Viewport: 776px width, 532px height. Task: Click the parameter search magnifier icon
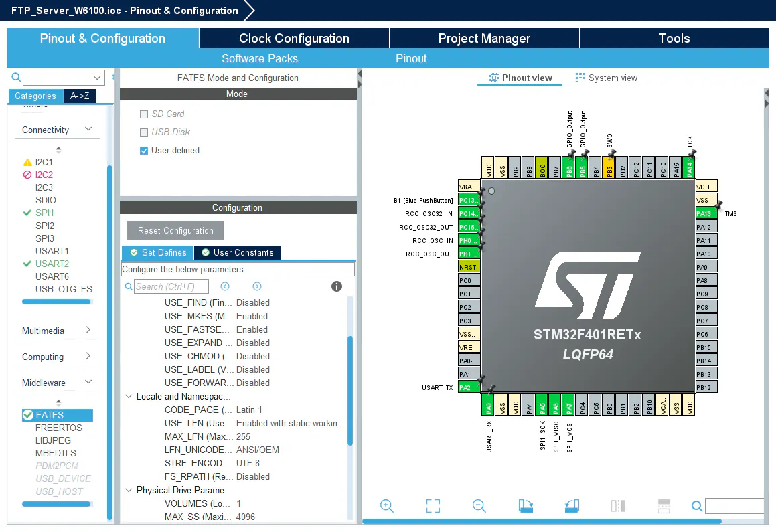pyautogui.click(x=128, y=286)
